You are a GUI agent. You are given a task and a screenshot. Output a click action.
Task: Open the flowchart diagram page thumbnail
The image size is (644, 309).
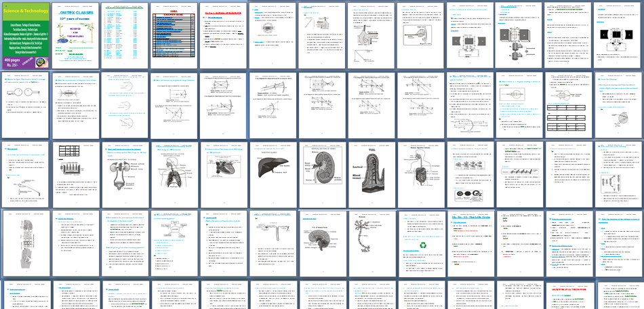tap(174, 244)
